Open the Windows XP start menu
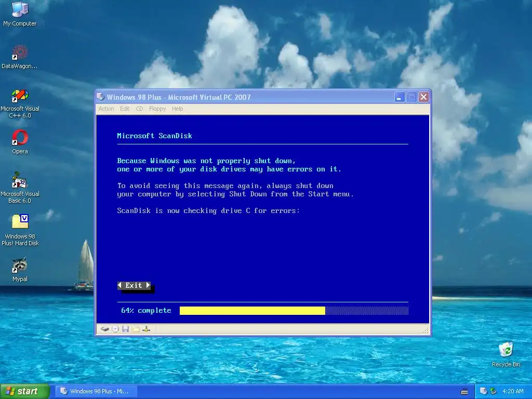The image size is (532, 399). pyautogui.click(x=25, y=391)
